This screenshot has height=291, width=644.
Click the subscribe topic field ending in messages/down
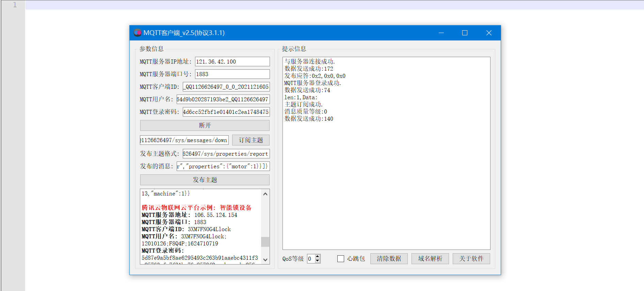[x=184, y=140]
